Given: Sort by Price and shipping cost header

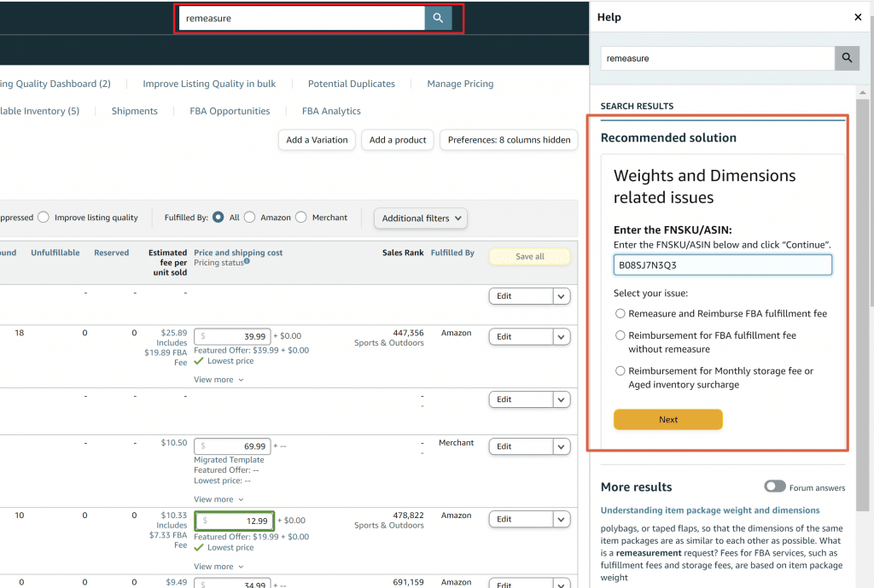Looking at the screenshot, I should 238,253.
